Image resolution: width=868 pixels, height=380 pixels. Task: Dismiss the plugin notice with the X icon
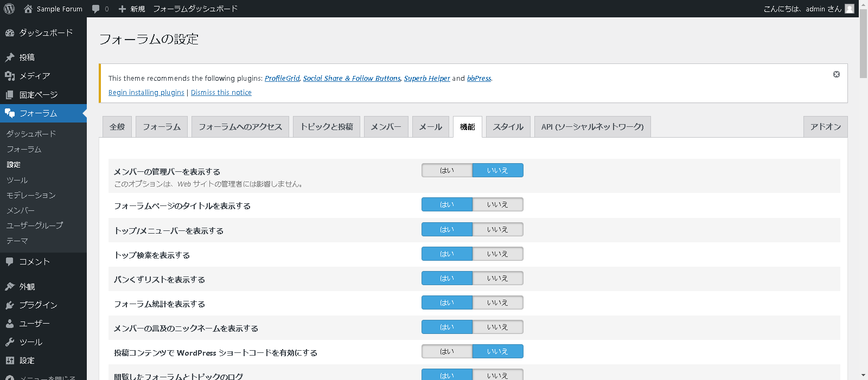837,74
